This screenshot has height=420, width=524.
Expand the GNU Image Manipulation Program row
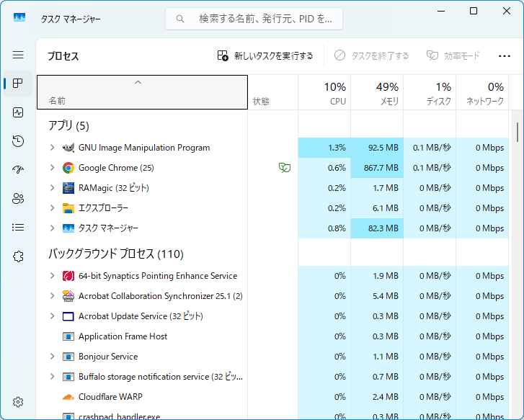(x=52, y=148)
